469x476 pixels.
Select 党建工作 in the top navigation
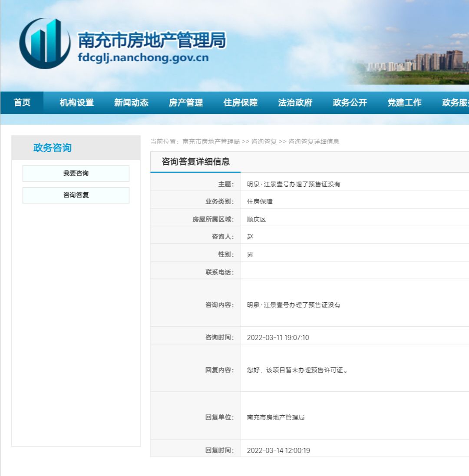404,102
